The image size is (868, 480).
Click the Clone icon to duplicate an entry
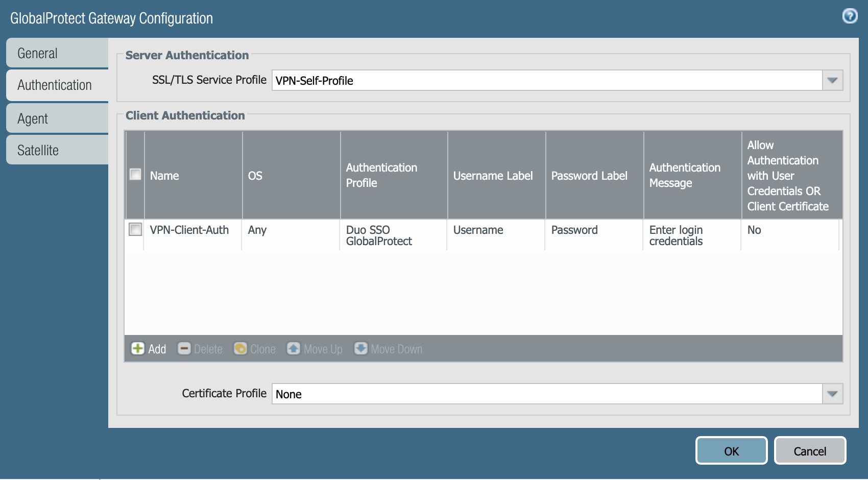coord(241,349)
